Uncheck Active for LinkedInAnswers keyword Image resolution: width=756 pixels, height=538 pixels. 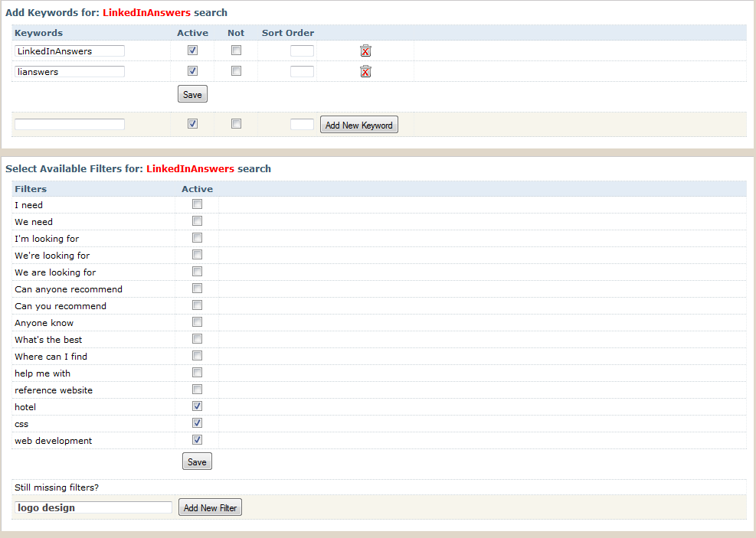point(192,50)
